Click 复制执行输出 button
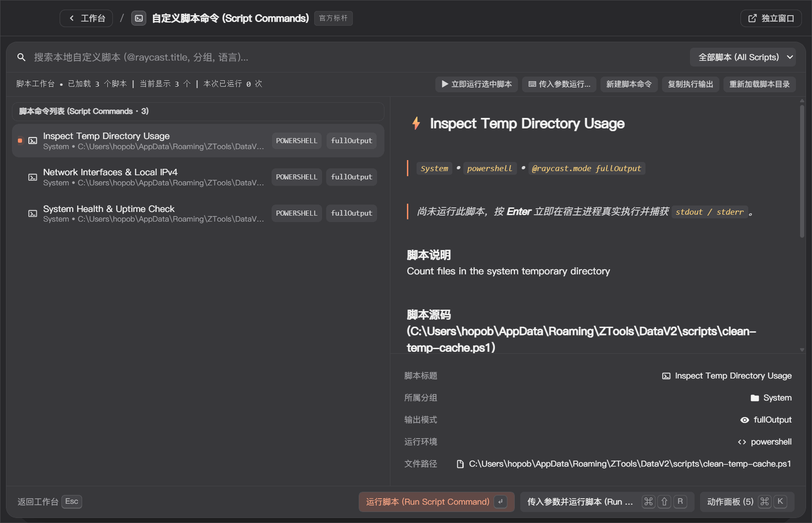The width and height of the screenshot is (812, 523). (x=690, y=84)
